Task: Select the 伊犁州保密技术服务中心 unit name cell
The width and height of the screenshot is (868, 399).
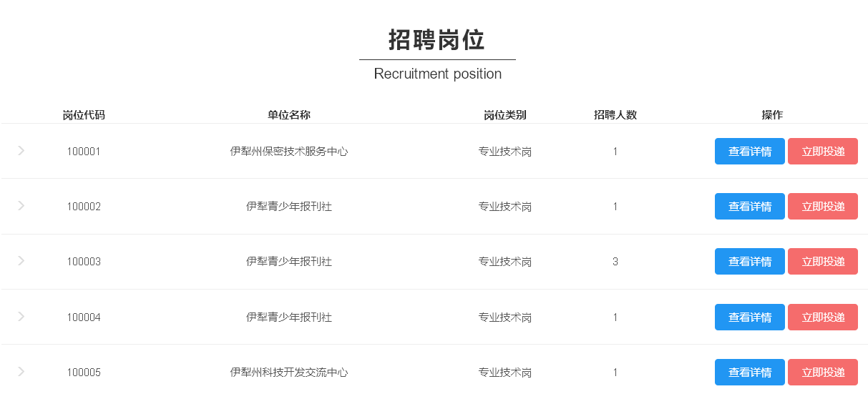Action: click(289, 152)
